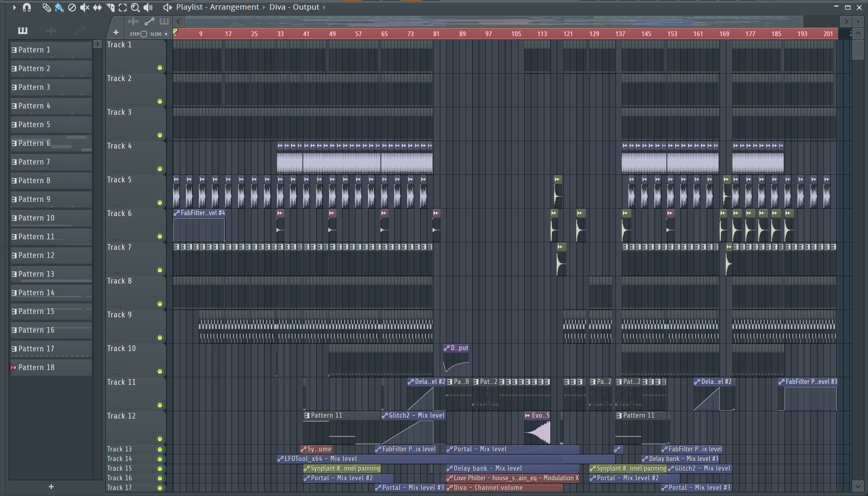Show audio clips in the picker panel
Image resolution: width=868 pixels, height=496 pixels.
pyautogui.click(x=51, y=31)
